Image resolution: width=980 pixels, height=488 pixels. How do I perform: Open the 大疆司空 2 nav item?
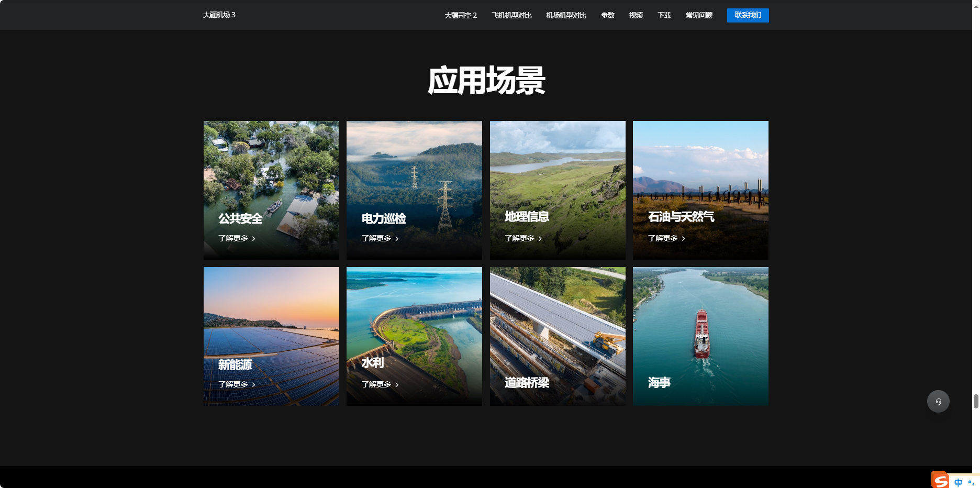(x=460, y=15)
